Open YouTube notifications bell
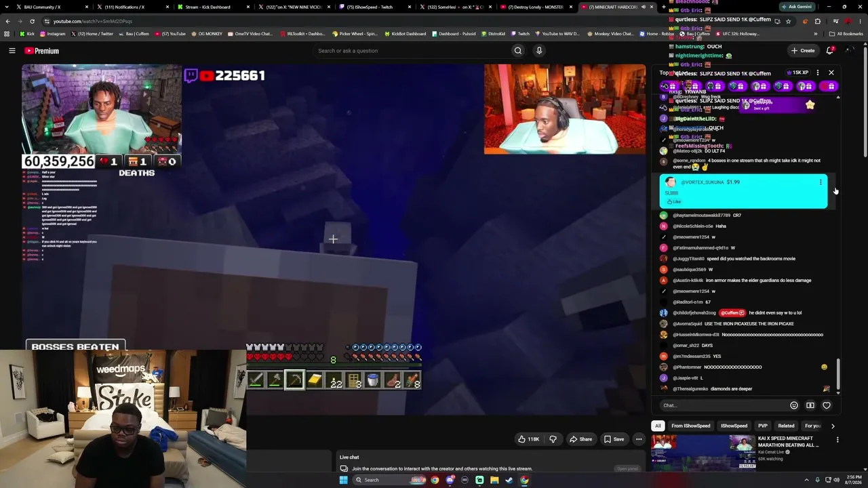The image size is (868, 488). coord(830,50)
